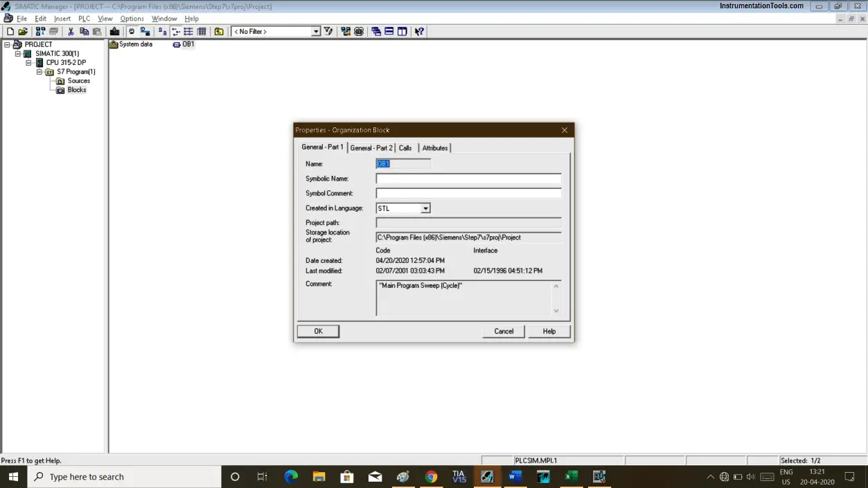Switch to Details view icon
This screenshot has width=868, height=488.
(x=202, y=31)
